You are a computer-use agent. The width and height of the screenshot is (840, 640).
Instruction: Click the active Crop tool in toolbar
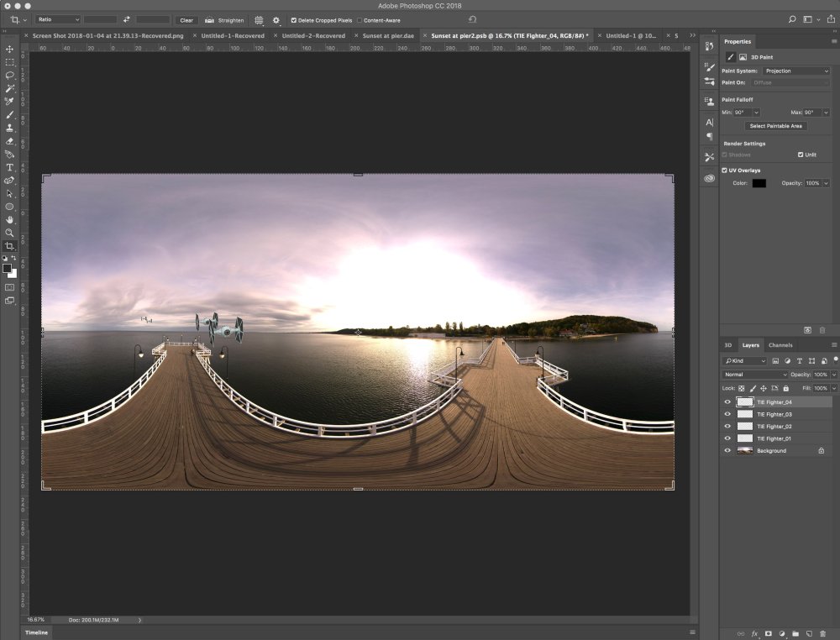coord(9,246)
